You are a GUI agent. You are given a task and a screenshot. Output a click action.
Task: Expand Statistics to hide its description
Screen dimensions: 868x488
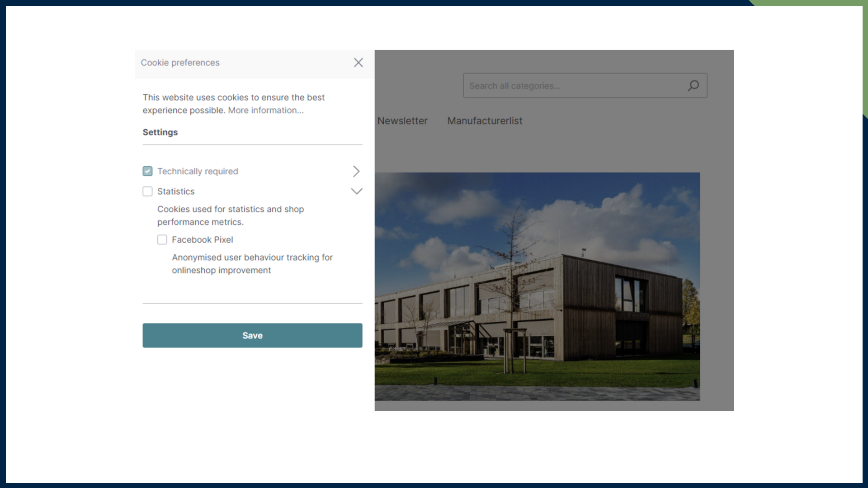click(356, 191)
